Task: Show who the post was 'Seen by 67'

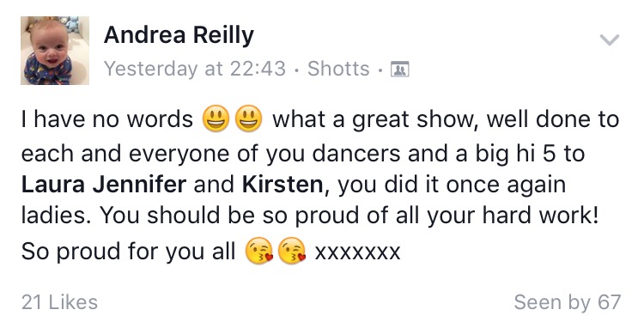Action: pos(568,302)
